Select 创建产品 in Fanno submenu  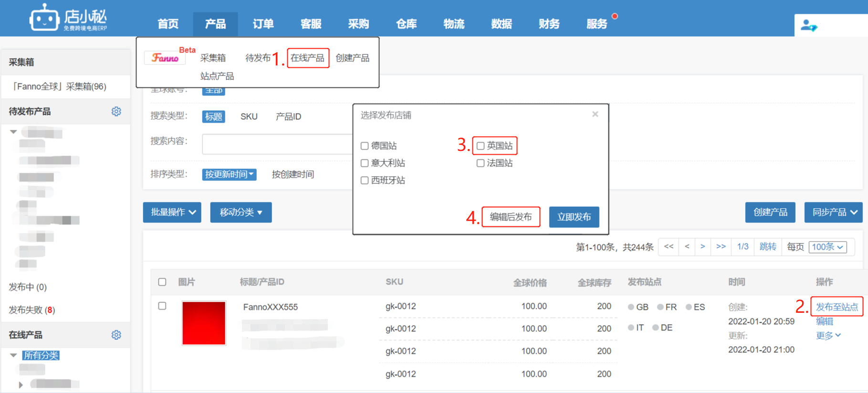click(353, 58)
